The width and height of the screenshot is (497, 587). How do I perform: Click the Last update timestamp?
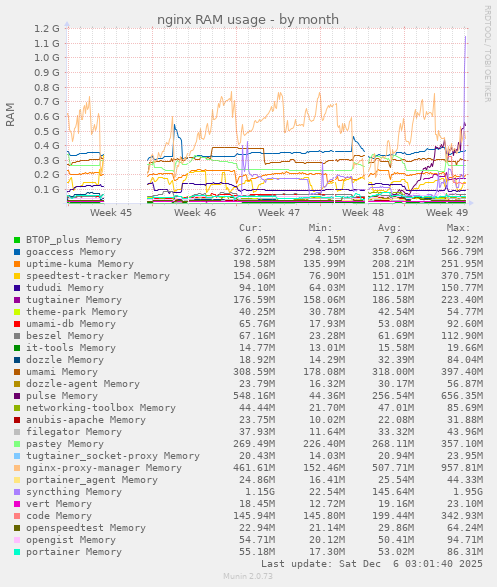(372, 564)
